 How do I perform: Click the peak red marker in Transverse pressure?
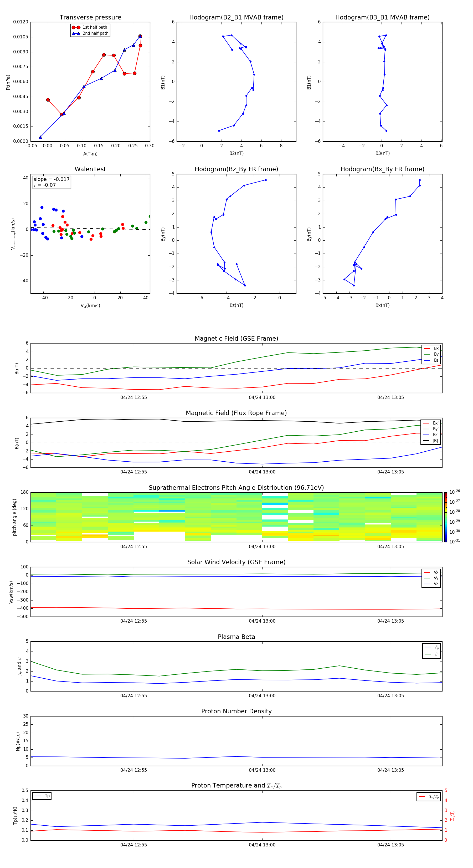140,36
